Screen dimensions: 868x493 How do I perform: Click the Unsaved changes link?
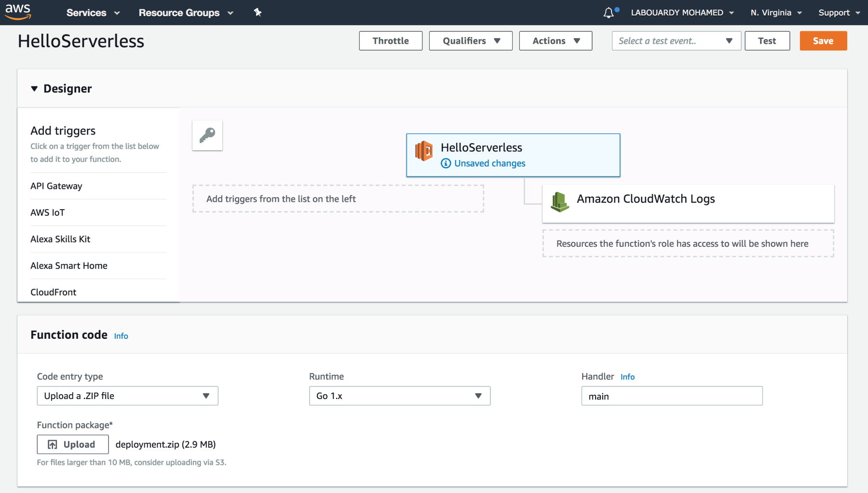click(x=489, y=163)
